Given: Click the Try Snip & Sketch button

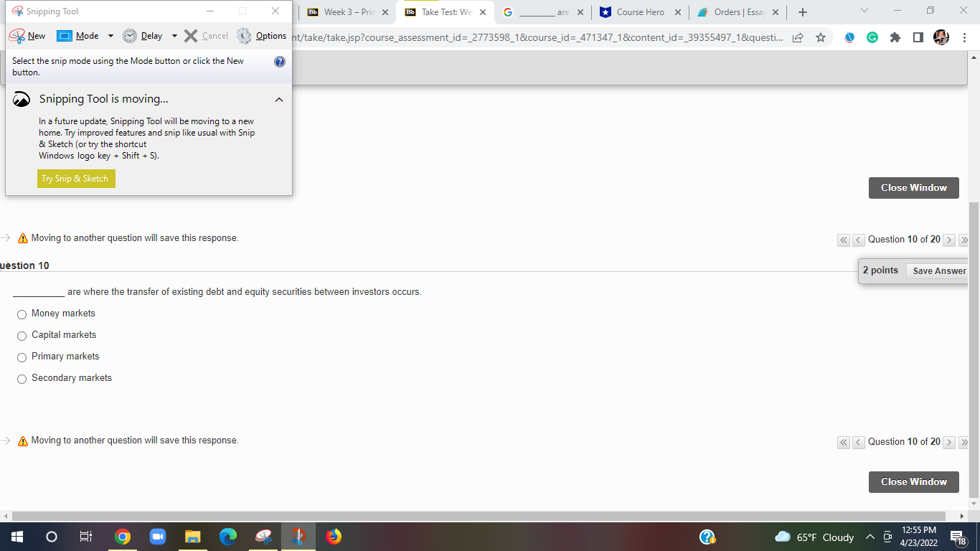Looking at the screenshot, I should click(x=76, y=178).
